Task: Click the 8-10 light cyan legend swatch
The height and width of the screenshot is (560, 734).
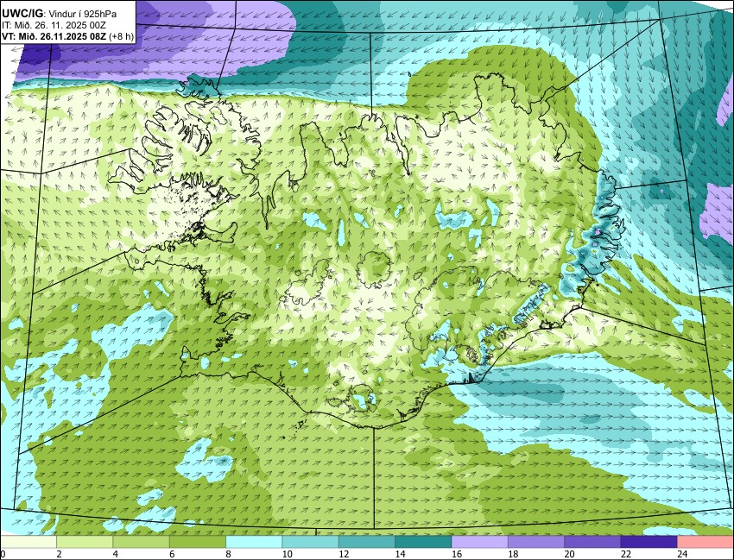Action: pyautogui.click(x=254, y=542)
